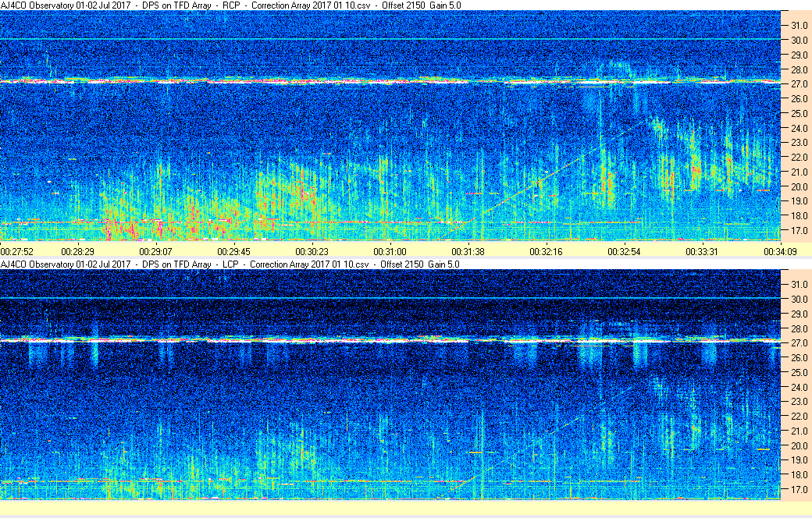812x518 pixels.
Task: Click the 29.0 label on LCP frequency axis
Action: pyautogui.click(x=799, y=314)
